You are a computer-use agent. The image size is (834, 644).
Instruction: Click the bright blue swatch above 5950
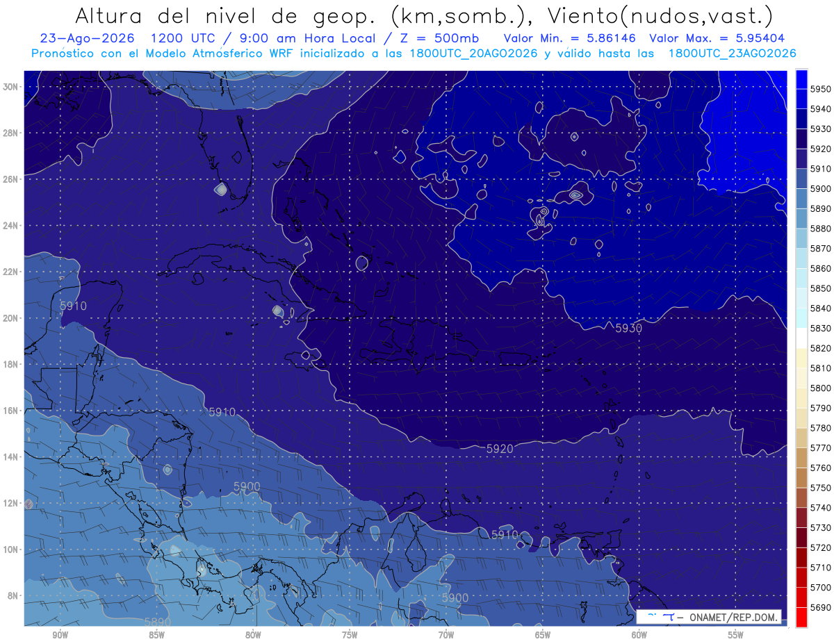click(x=801, y=79)
